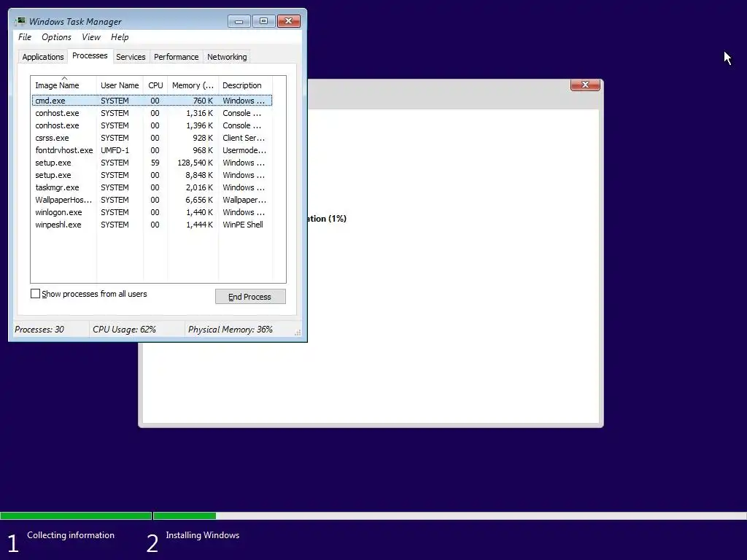Screen dimensions: 747x560
Task: Select the winlogon.exe process
Action: pyautogui.click(x=152, y=212)
